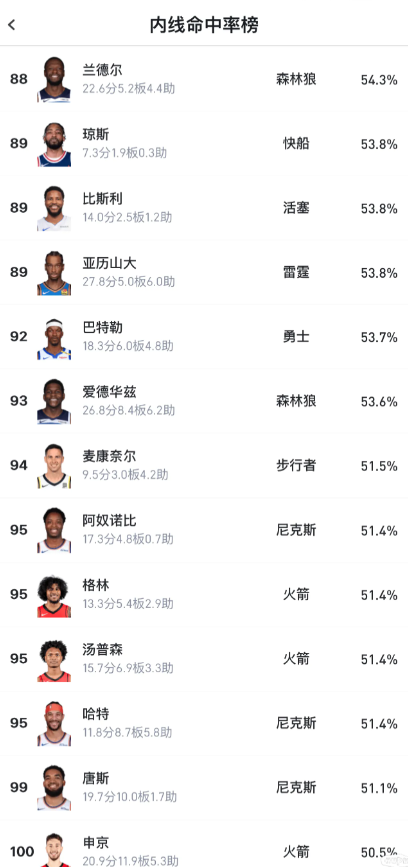Open 格林's curly-haired player photo
Viewport: 408px width, 867px height.
54,595
